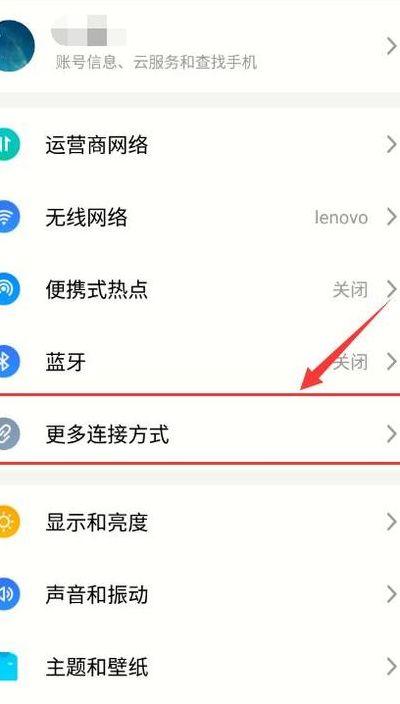Viewport: 400px width, 704px height.
Task: Expand account row chevron at top
Action: click(x=391, y=46)
